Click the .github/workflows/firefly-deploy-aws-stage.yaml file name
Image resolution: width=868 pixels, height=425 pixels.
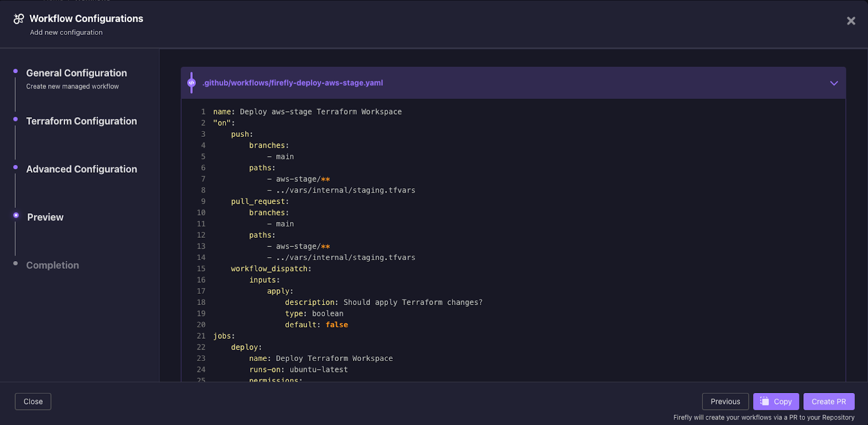point(293,83)
